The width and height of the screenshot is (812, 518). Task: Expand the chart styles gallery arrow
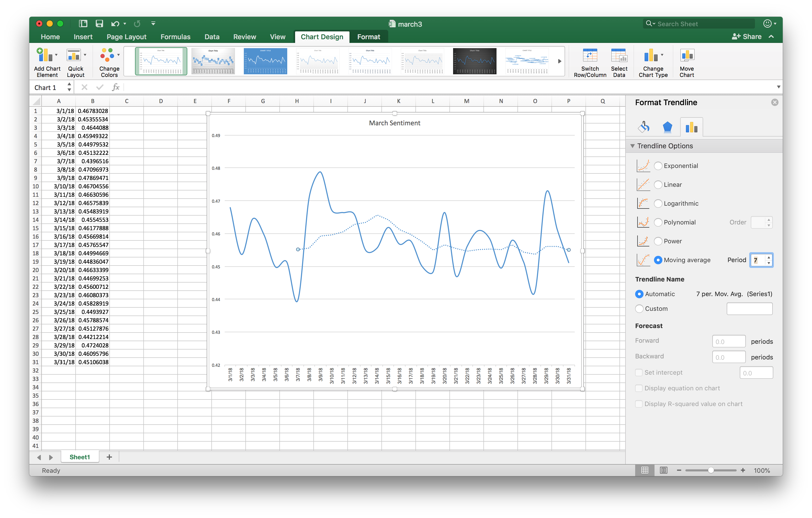point(560,61)
